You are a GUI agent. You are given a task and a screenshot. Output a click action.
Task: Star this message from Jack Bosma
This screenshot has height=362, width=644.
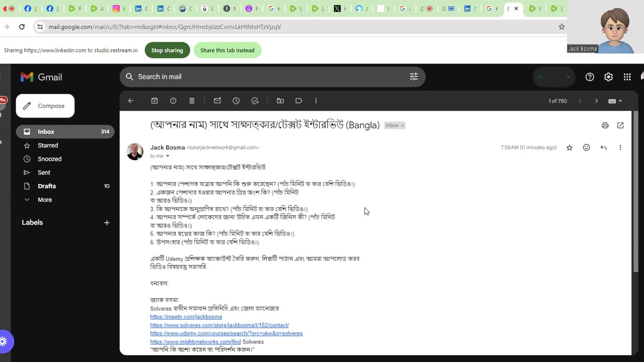click(x=570, y=148)
